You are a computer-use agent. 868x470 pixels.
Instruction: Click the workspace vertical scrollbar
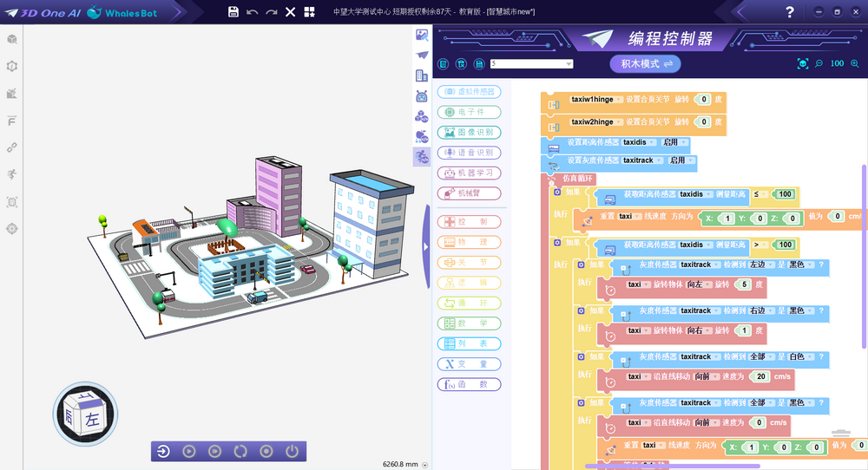863,260
